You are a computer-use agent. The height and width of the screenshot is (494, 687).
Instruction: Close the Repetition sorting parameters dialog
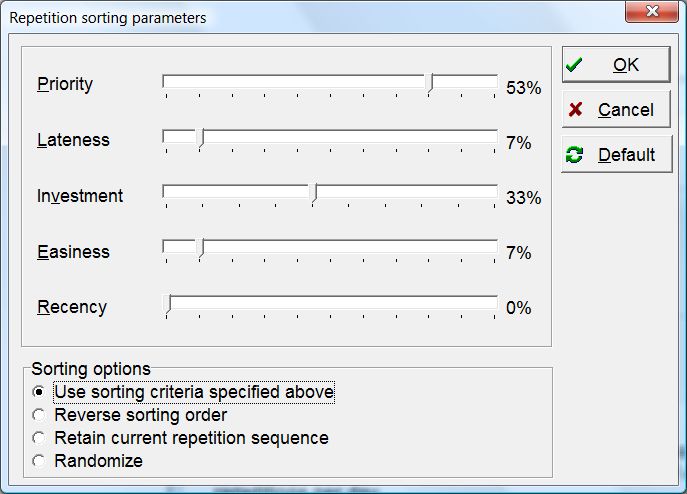coord(654,13)
